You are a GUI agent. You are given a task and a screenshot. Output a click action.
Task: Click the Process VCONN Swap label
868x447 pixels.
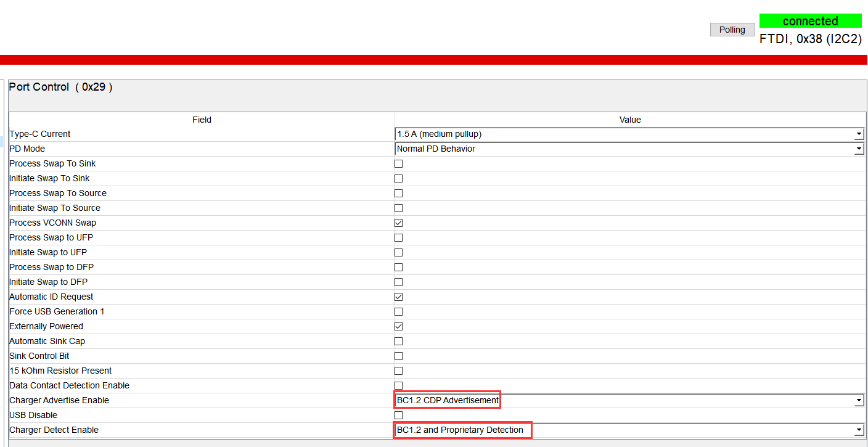(x=53, y=223)
